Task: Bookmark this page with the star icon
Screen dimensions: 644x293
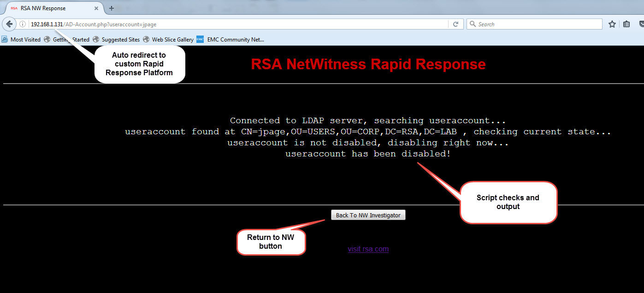Action: coord(612,24)
